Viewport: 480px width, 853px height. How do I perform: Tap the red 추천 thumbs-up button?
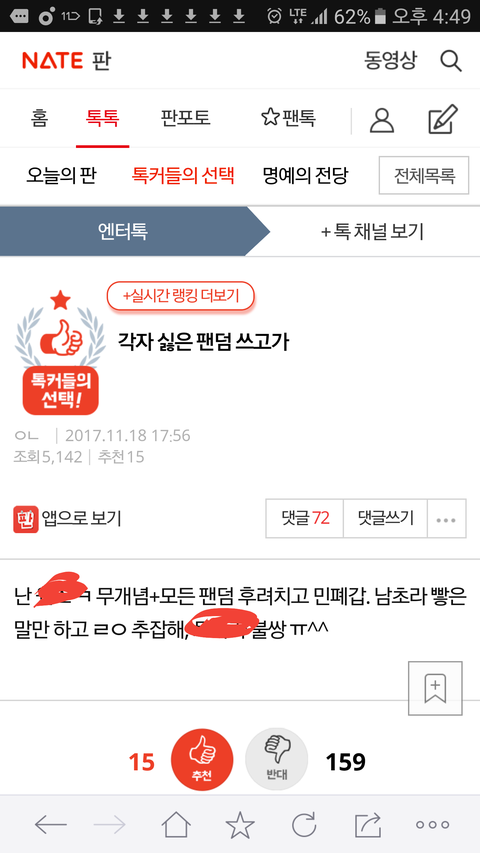click(202, 759)
